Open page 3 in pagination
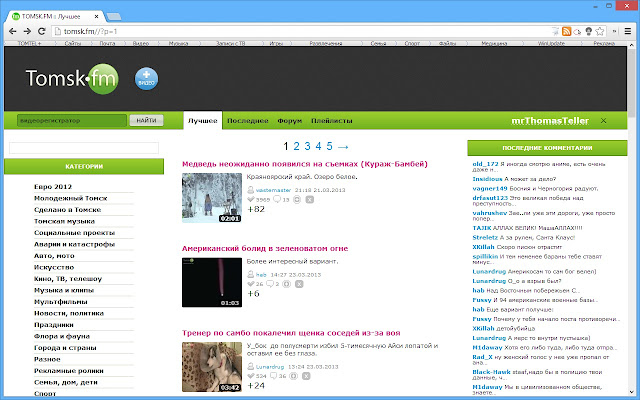The image size is (640, 400). coord(307,146)
